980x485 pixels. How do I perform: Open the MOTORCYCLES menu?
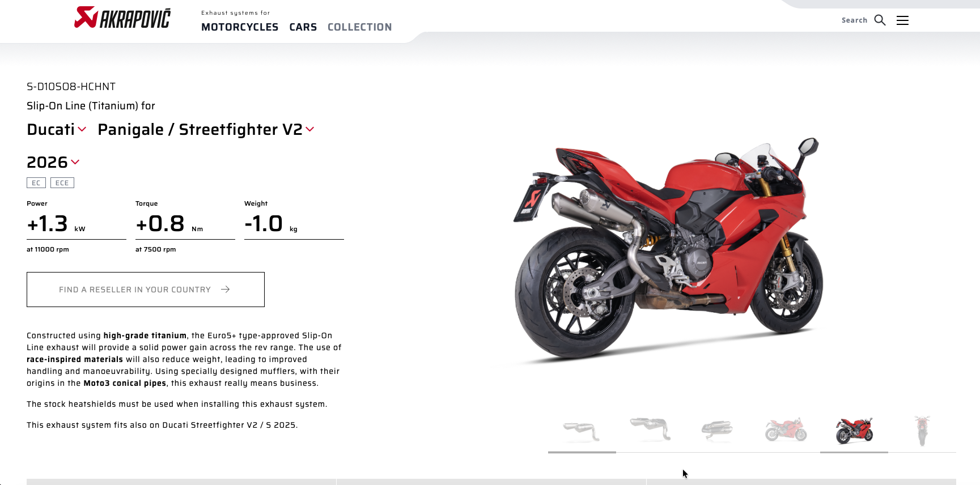pos(240,27)
